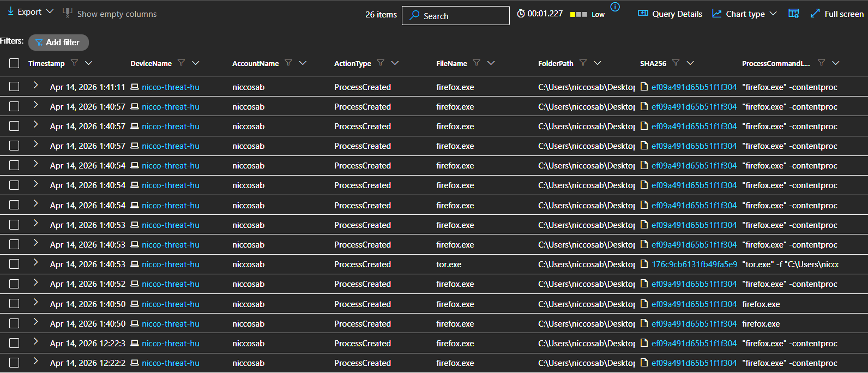This screenshot has width=868, height=373.
Task: Switch to Full screen view
Action: 837,14
